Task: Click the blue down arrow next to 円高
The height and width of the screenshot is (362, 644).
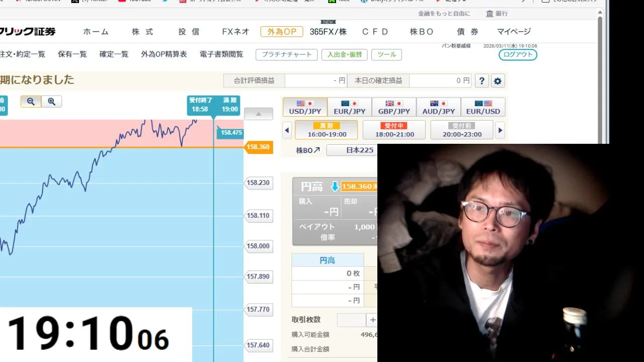Action: [x=335, y=187]
